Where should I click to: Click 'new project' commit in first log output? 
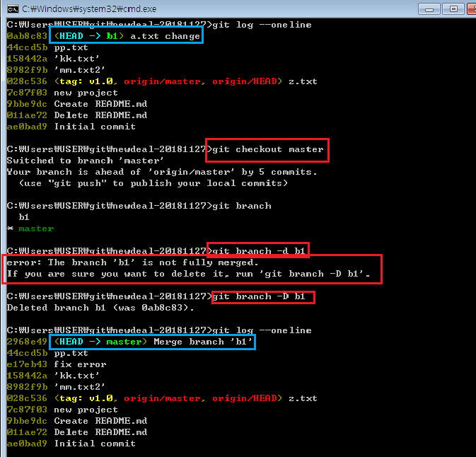coord(86,93)
